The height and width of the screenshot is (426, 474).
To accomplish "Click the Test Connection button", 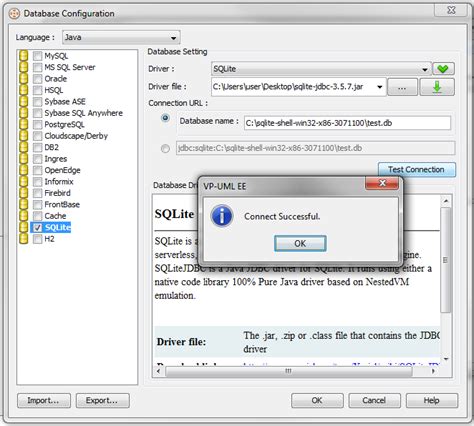I will (x=416, y=170).
